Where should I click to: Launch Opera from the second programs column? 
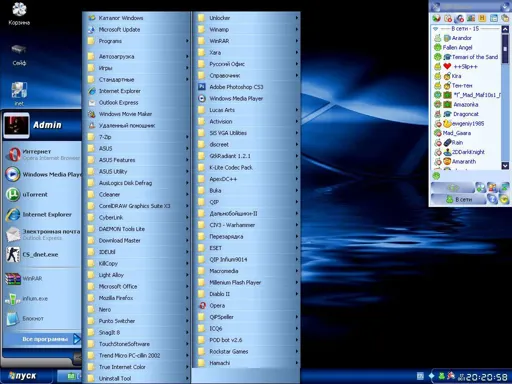[x=247, y=306]
